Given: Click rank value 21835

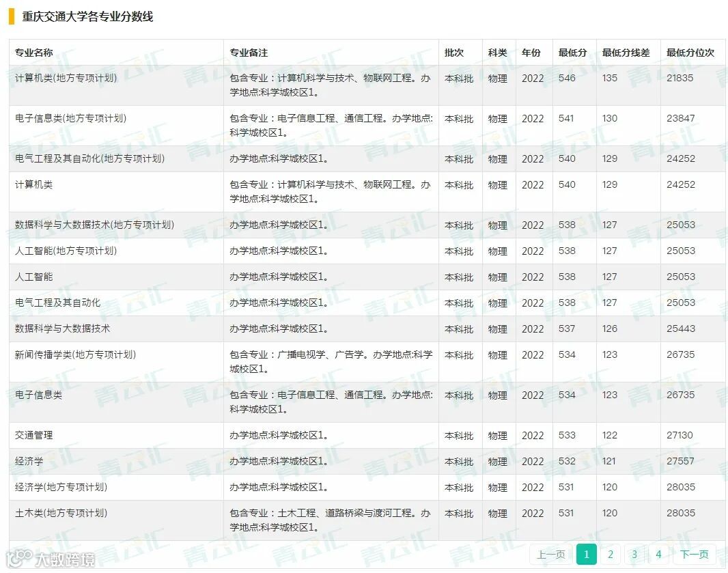Looking at the screenshot, I should point(680,78).
